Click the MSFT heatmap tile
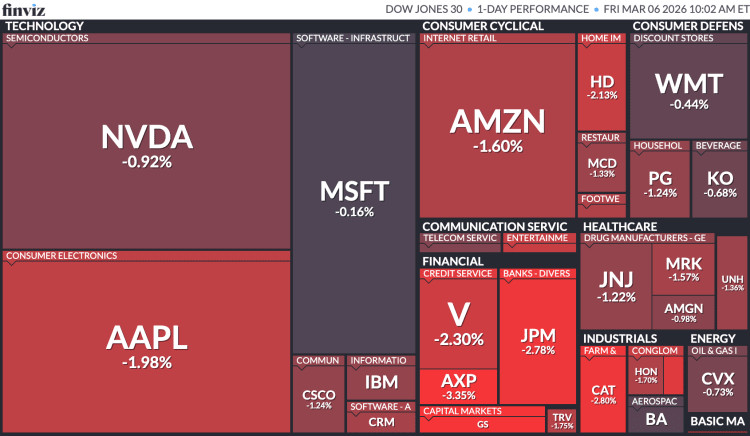750x436 pixels. [x=354, y=196]
